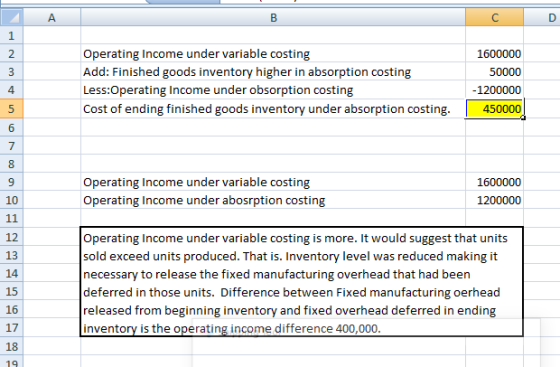560x367 pixels.
Task: Click the Select All corner button
Action: click(12, 17)
